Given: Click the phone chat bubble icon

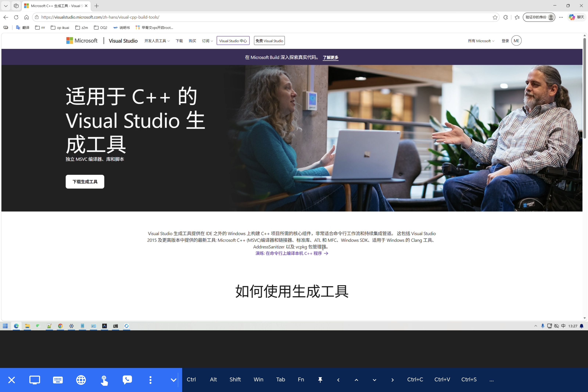Looking at the screenshot, I should (127, 380).
